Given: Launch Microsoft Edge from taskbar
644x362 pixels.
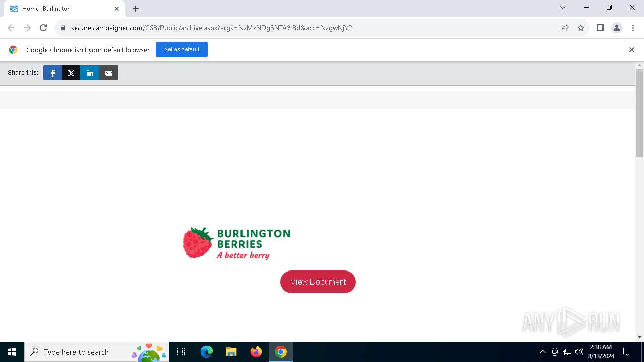Looking at the screenshot, I should 207,352.
